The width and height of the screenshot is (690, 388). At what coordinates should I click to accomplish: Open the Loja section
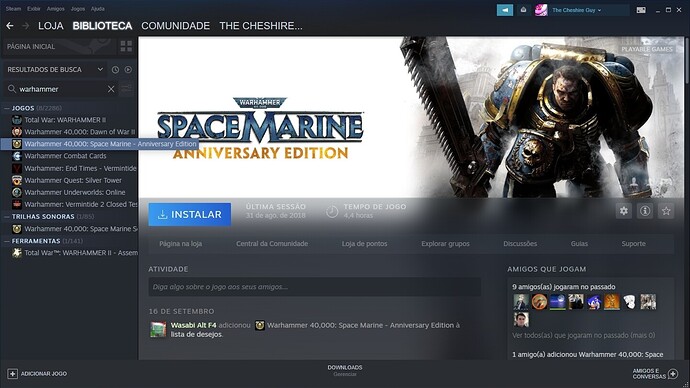(51, 26)
